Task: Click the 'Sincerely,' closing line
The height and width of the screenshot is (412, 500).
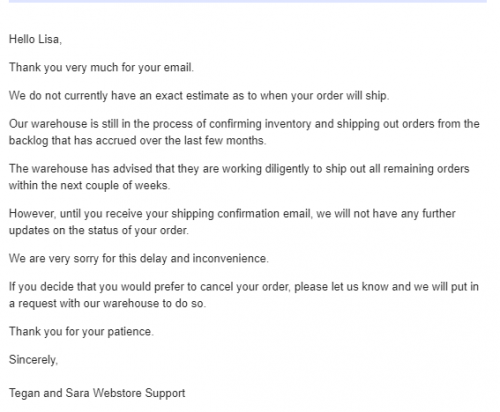Action: tap(33, 360)
